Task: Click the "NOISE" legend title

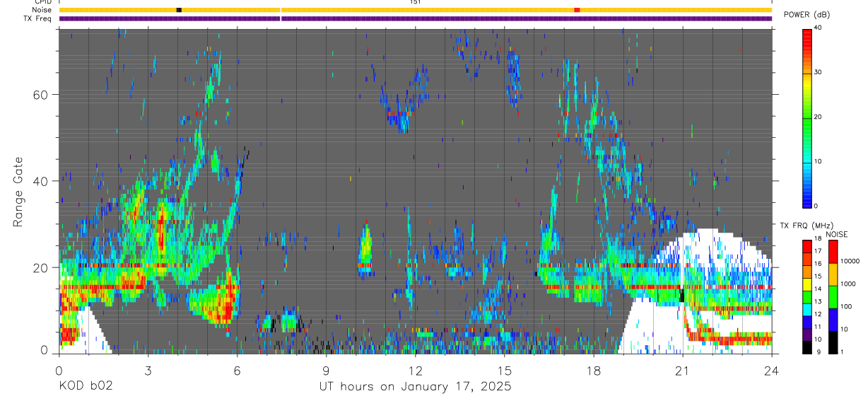Action: 836,234
